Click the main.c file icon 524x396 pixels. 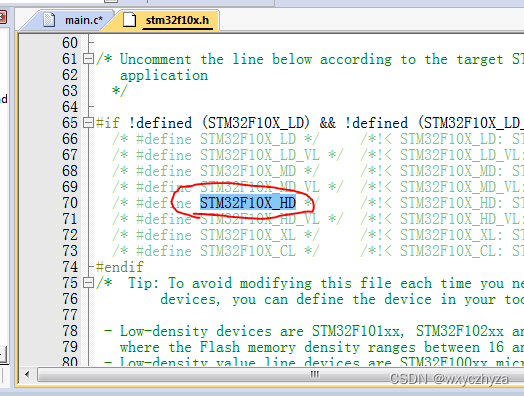pyautogui.click(x=49, y=20)
